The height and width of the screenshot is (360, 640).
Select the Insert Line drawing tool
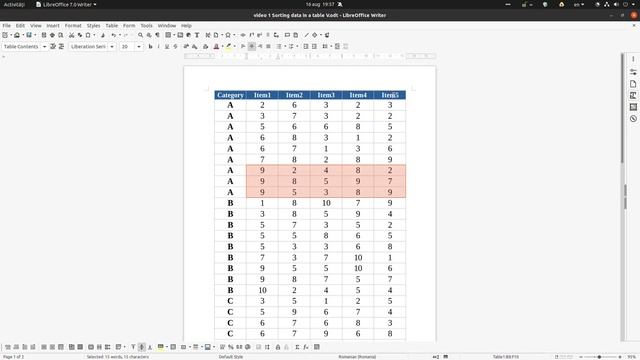pyautogui.click(x=306, y=35)
